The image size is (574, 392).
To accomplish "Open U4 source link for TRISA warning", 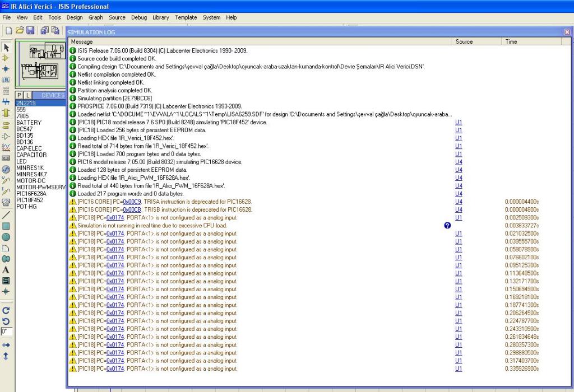I will pos(459,202).
